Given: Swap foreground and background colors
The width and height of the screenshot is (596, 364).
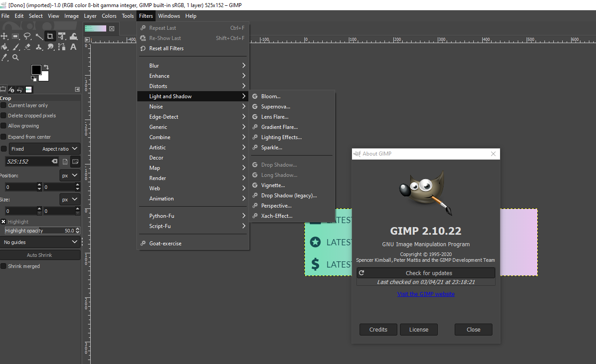Looking at the screenshot, I should coord(46,67).
